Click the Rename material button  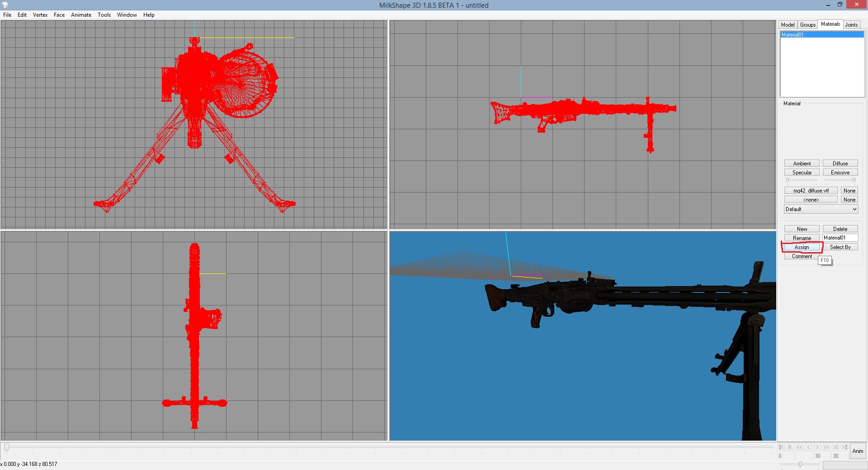pos(802,238)
